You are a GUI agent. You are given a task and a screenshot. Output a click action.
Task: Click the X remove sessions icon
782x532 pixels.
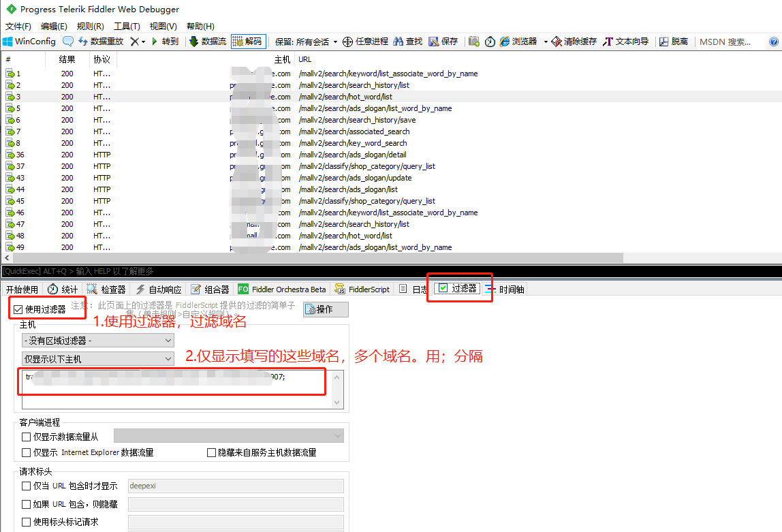click(134, 42)
